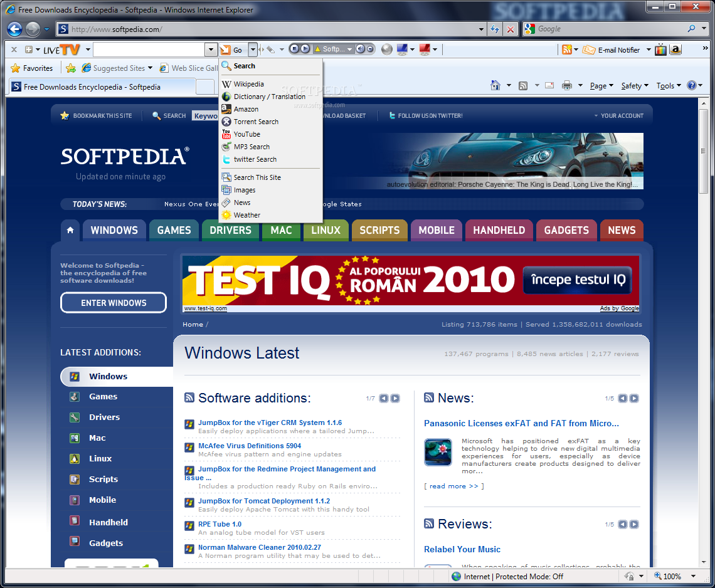Click the Read Mail envelope icon
715x588 pixels.
(549, 85)
